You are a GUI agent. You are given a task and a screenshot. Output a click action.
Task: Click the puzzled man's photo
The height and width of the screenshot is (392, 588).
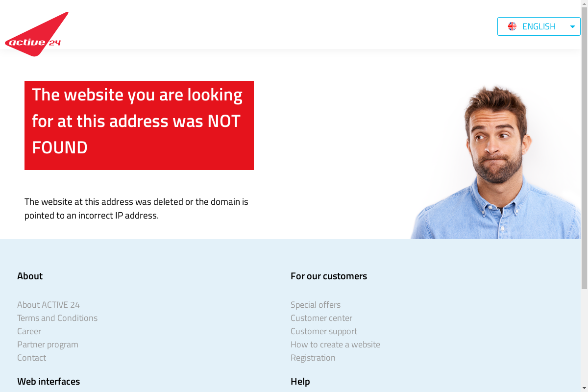495,162
